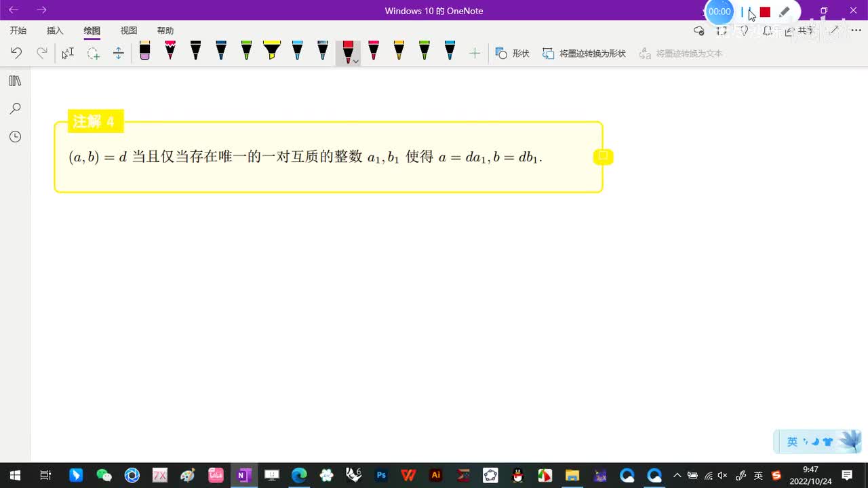The image size is (868, 488).
Task: Switch to OneNote taskbar icon
Action: pyautogui.click(x=243, y=475)
